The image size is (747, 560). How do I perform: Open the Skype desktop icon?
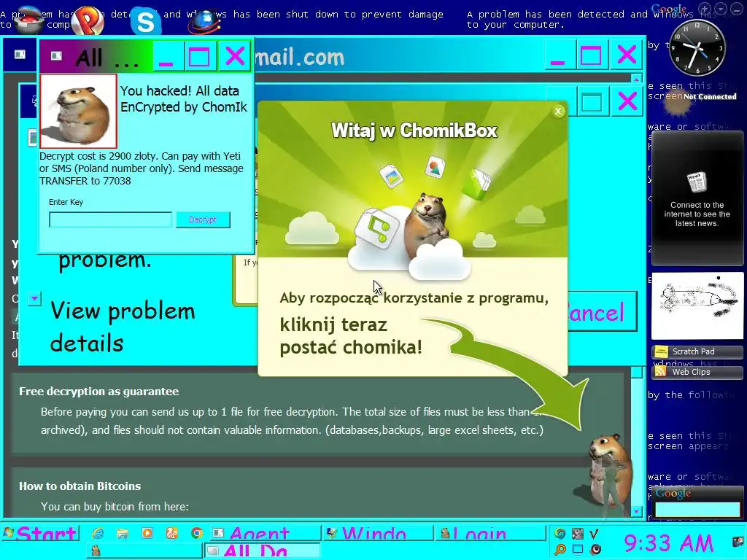pyautogui.click(x=145, y=22)
